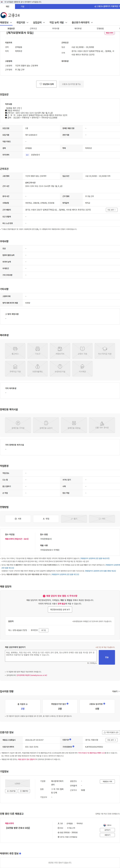Open 요약보기 for 오전동 방문 간호사

pyautogui.click(x=107, y=830)
